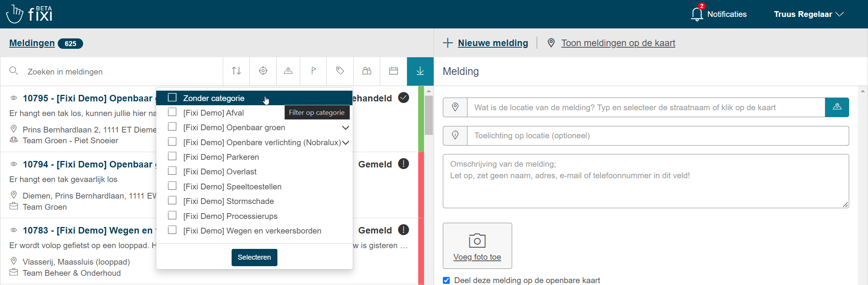Check the Zonder categorie checkbox
Viewport: 868px width, 285px height.
tap(172, 98)
